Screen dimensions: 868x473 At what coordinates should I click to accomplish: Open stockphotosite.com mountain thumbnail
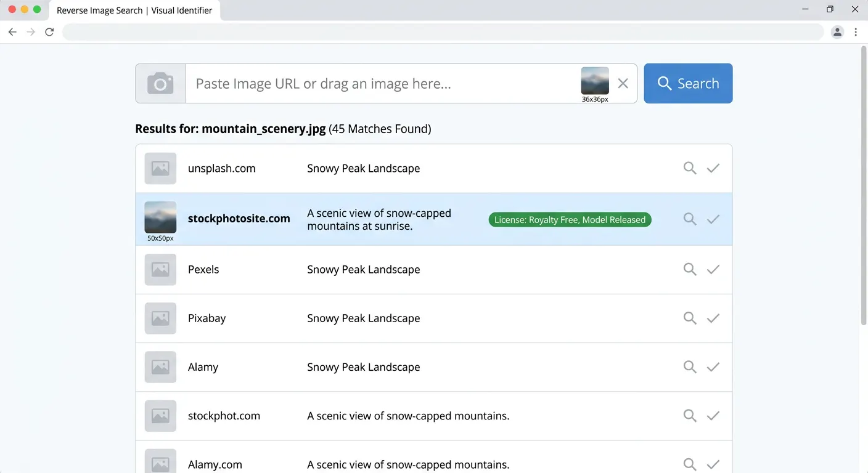click(x=160, y=217)
